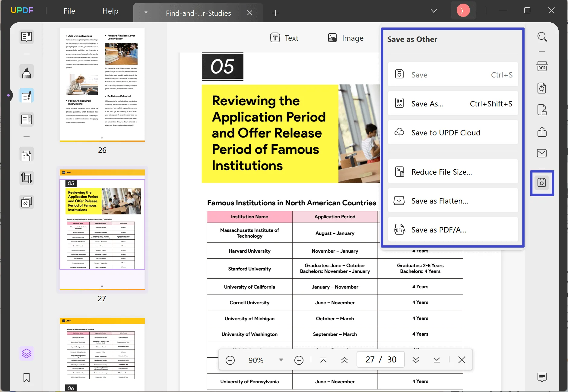Click the Share file icon

pyautogui.click(x=542, y=132)
